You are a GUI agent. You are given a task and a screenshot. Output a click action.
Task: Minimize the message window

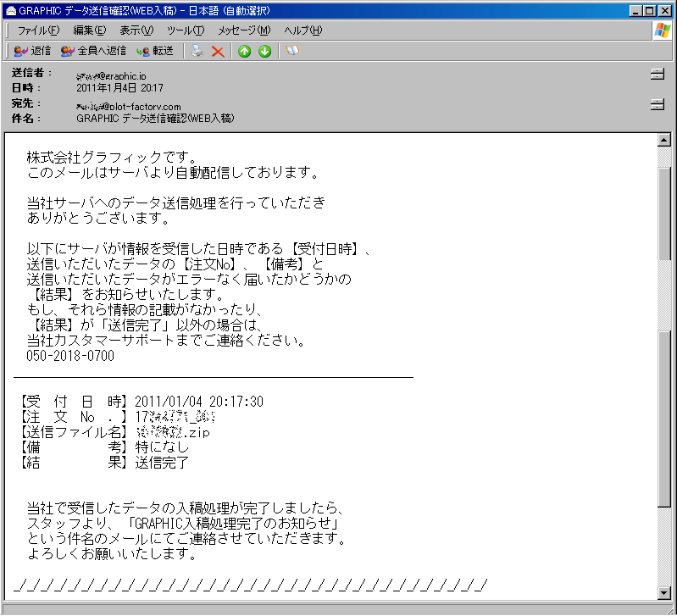pos(635,11)
